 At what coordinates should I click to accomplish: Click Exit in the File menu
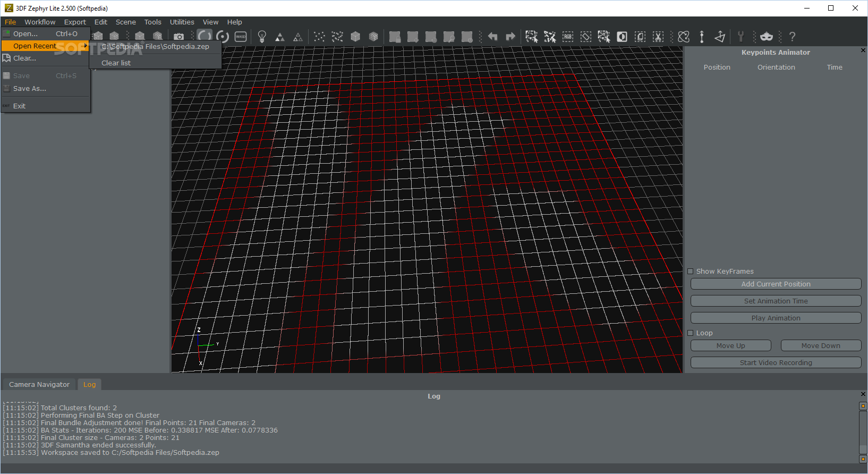(x=46, y=106)
